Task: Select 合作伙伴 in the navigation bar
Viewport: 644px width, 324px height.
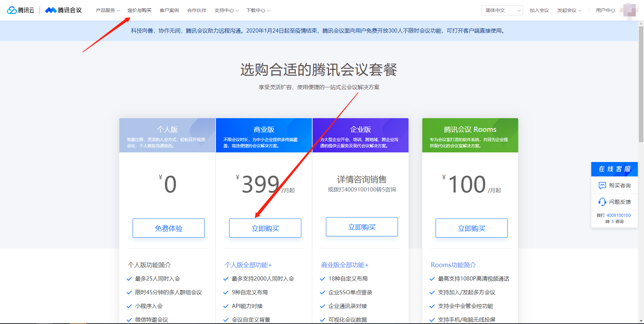Action: tap(197, 10)
